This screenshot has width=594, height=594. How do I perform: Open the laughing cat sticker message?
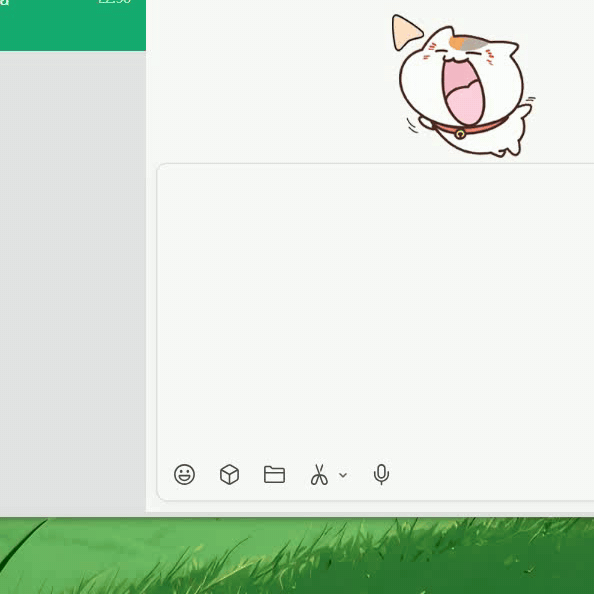click(464, 86)
